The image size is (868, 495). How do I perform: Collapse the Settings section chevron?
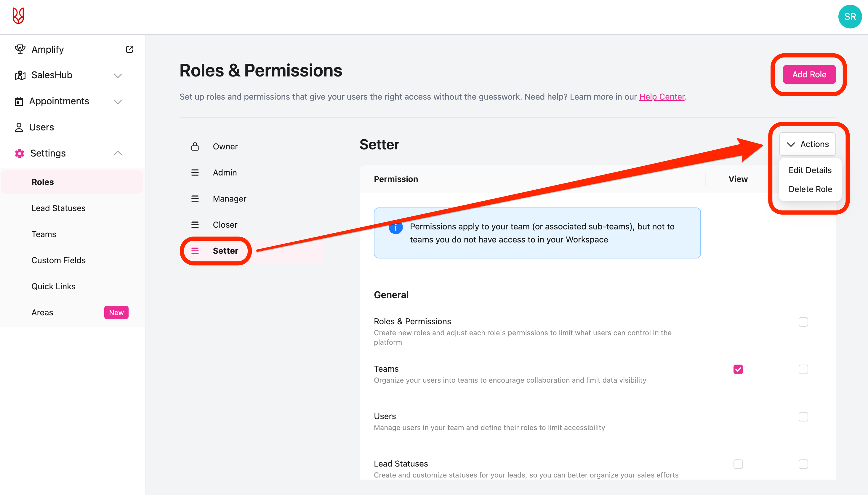pyautogui.click(x=118, y=153)
